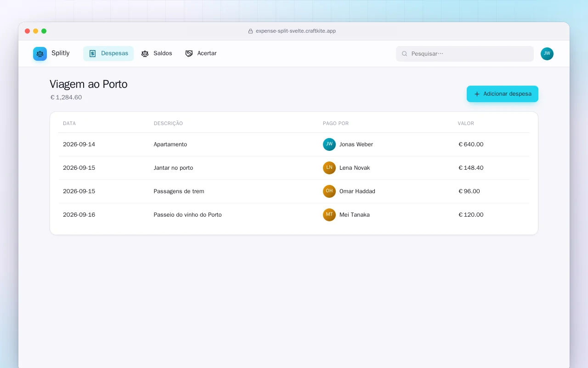Click the payer name Mei Tanaka
588x368 pixels.
355,215
